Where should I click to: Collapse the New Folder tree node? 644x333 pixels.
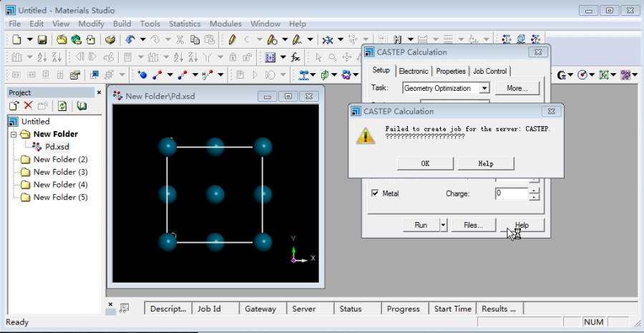13,135
